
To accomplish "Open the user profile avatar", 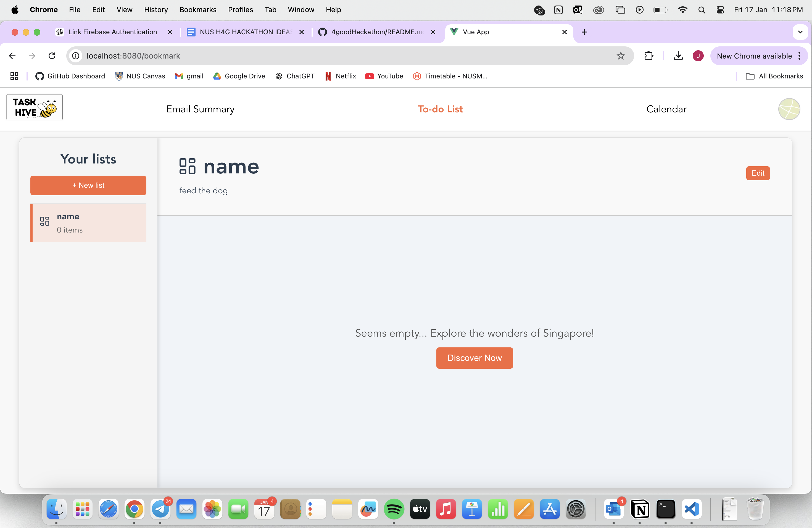I will 789,109.
